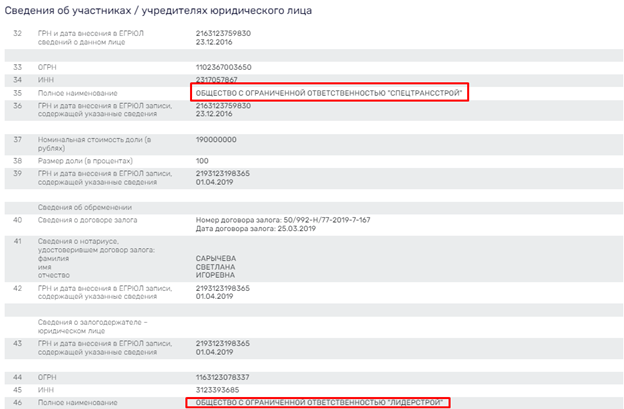Viewport: 624px width, 409px height.
Task: Click label 'Номинальная стоимость доли (в рублях)'
Action: (x=94, y=144)
